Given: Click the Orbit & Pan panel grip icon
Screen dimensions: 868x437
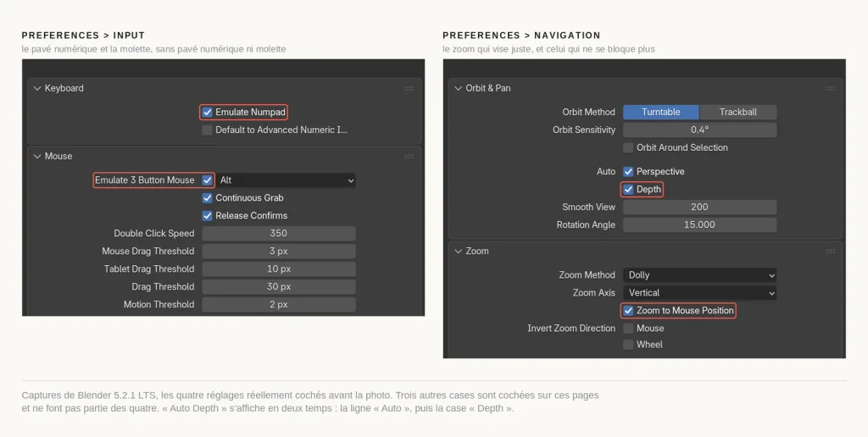Looking at the screenshot, I should 830,89.
